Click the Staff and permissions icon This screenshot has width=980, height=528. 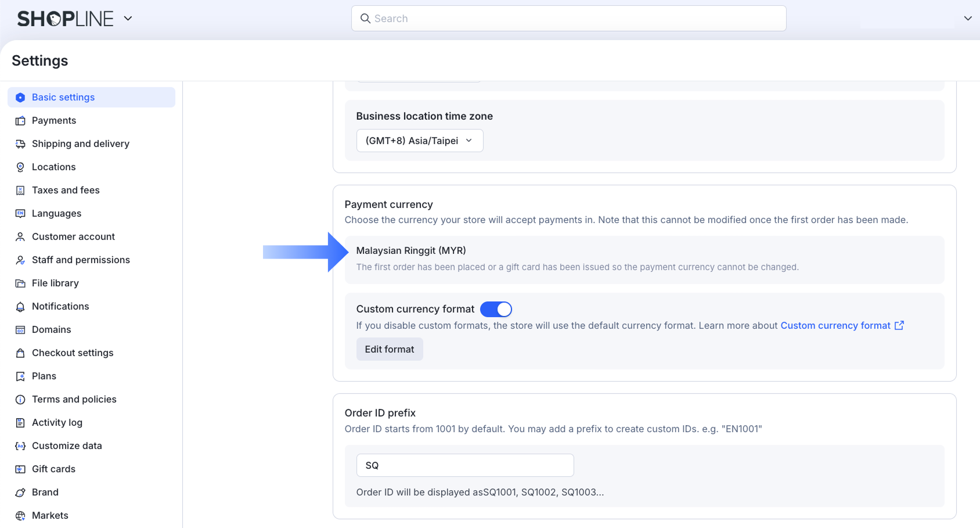click(x=20, y=260)
